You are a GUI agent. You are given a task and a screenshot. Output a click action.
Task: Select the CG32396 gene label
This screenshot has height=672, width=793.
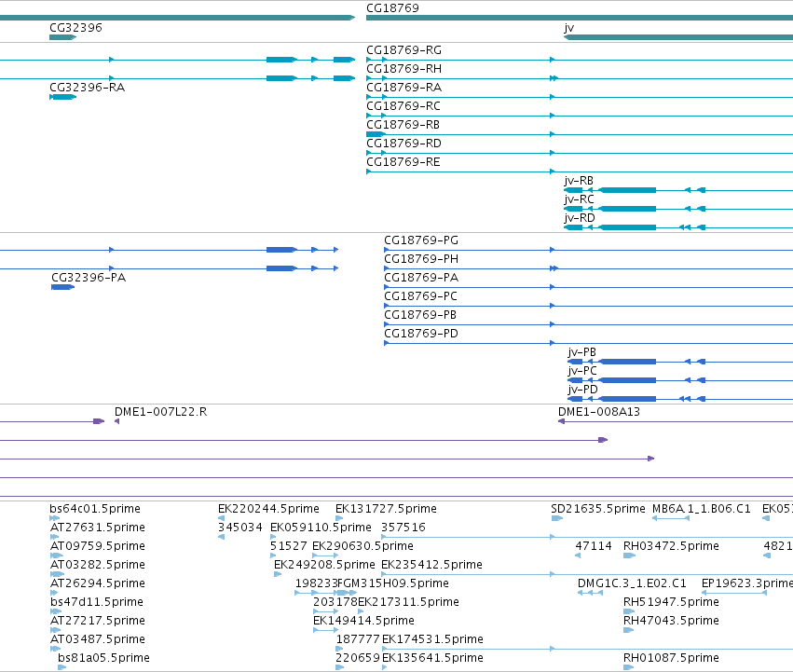tap(75, 28)
